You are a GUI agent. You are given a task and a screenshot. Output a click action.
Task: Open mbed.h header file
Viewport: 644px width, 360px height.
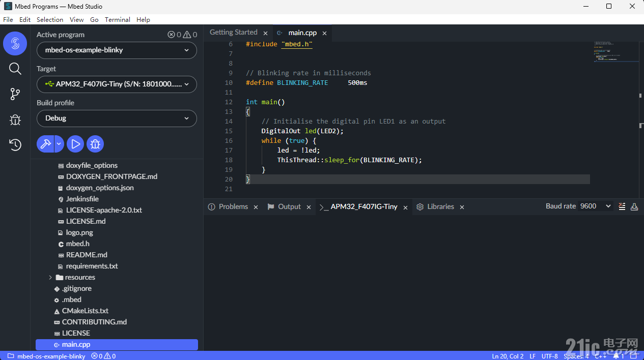click(x=77, y=244)
